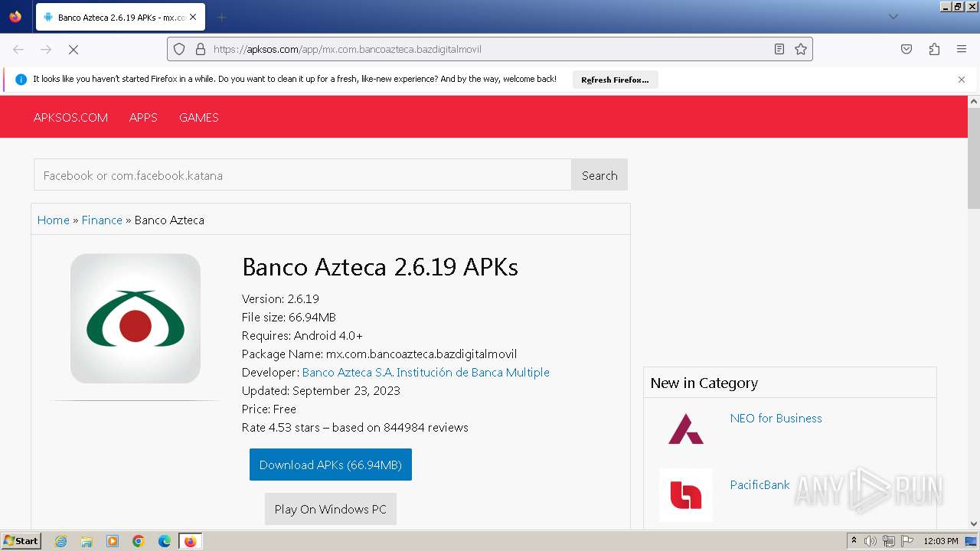Go forward one page
980x551 pixels.
(46, 49)
